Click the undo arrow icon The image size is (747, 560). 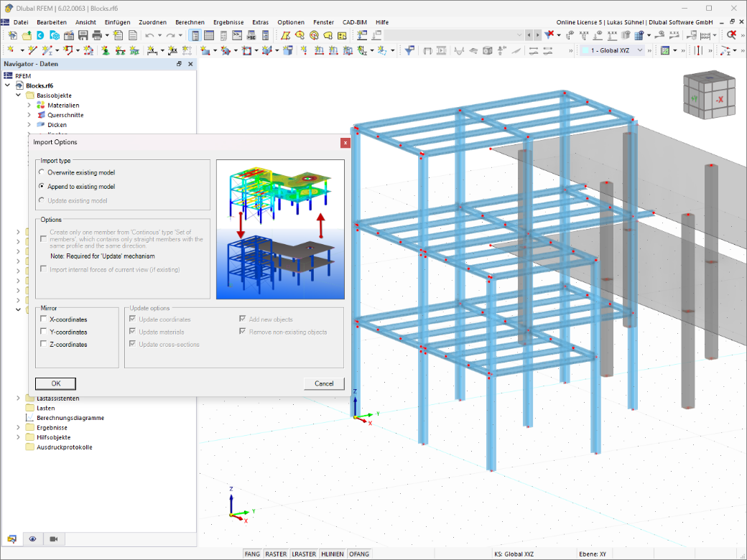[x=149, y=35]
